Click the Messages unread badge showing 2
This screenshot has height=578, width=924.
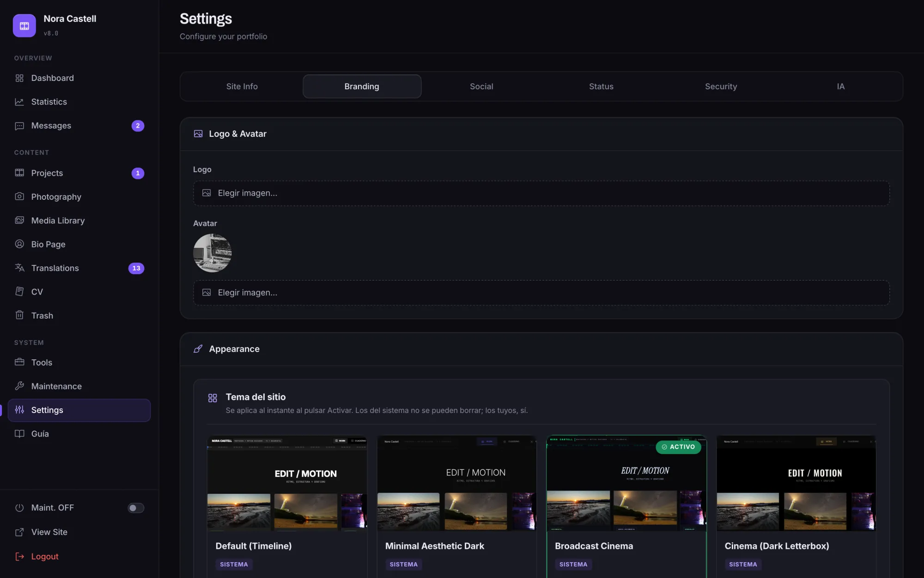[138, 126]
